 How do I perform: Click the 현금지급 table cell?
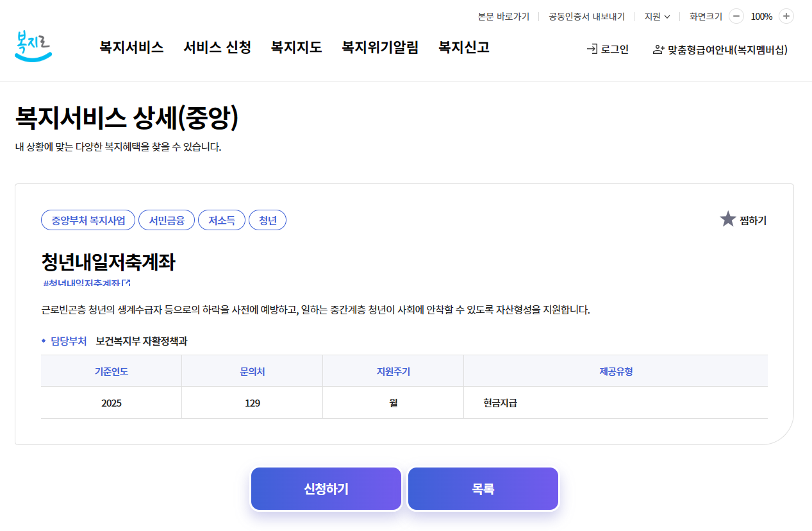click(616, 403)
